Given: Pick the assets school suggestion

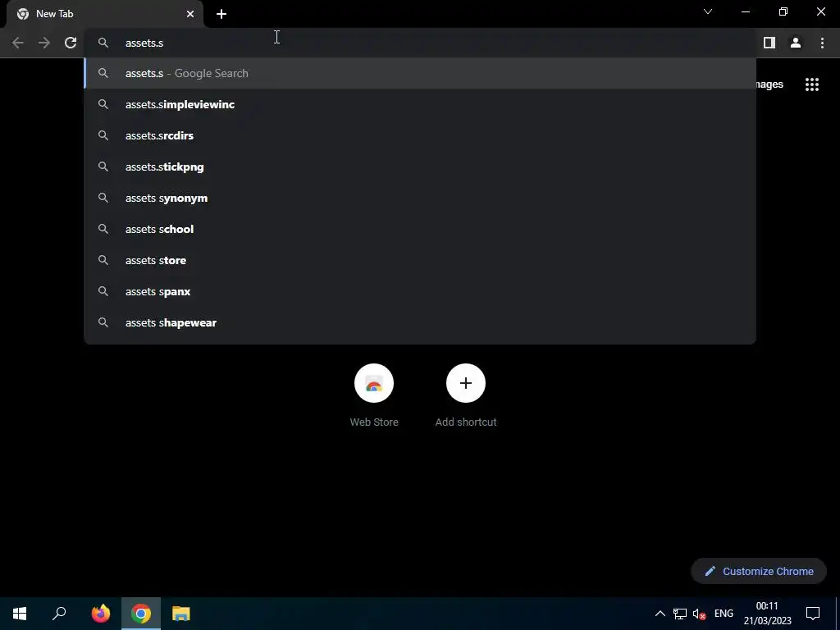Looking at the screenshot, I should [x=420, y=229].
